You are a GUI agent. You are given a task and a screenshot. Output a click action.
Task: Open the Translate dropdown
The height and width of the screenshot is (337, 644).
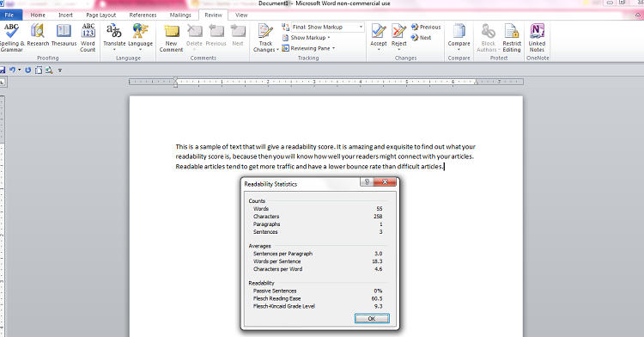[x=114, y=38]
